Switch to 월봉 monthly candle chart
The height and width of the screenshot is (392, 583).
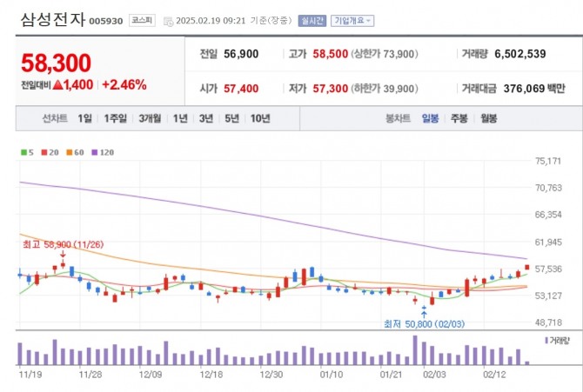[x=488, y=118]
